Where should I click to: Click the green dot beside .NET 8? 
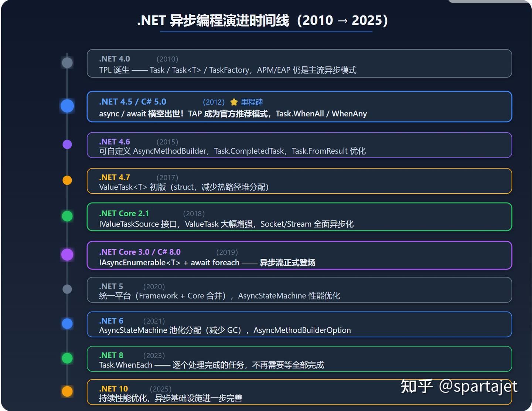pyautogui.click(x=67, y=358)
